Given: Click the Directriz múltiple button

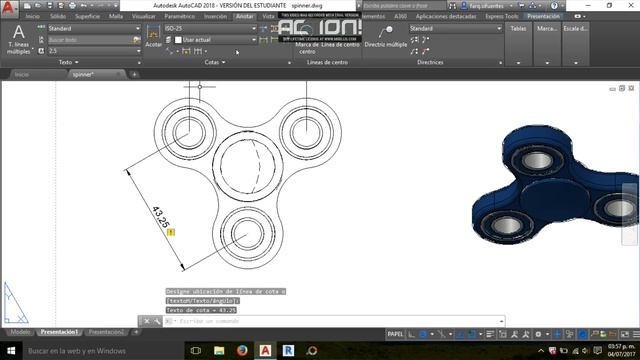Looking at the screenshot, I should tap(386, 37).
